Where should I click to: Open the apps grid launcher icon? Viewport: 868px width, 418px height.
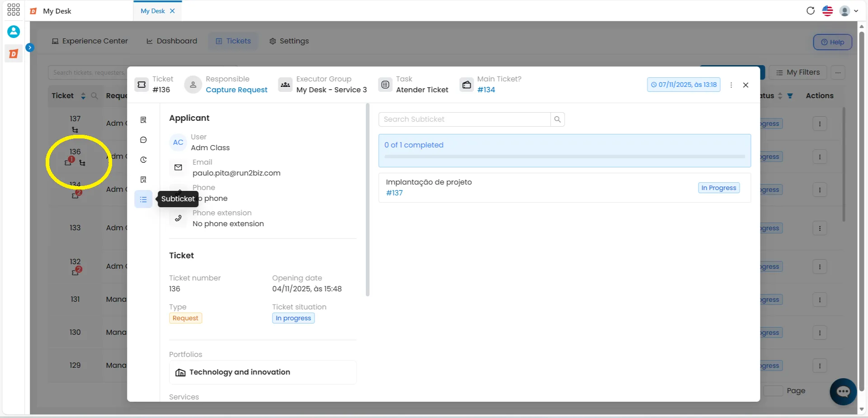tap(14, 10)
